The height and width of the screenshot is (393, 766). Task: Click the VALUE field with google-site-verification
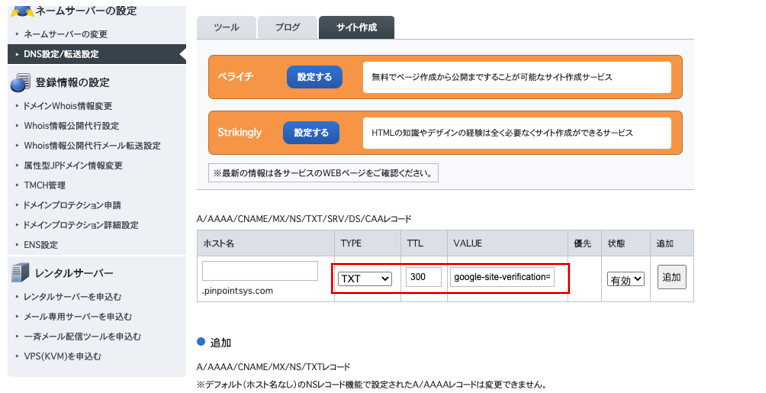click(502, 277)
